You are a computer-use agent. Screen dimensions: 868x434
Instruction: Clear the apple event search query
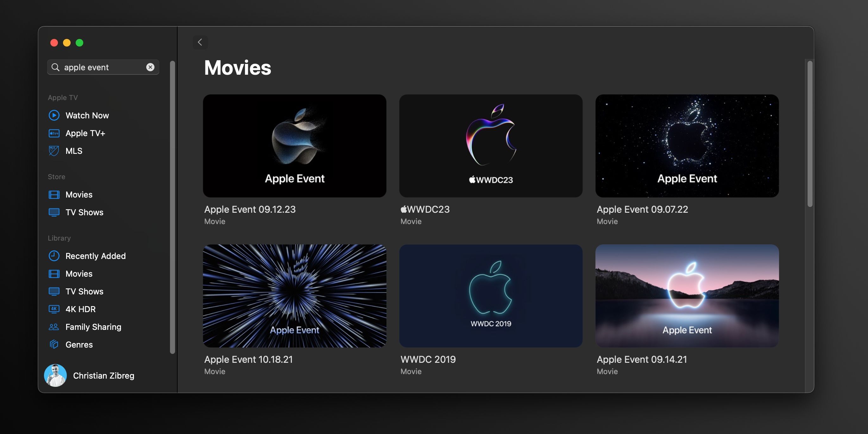150,67
